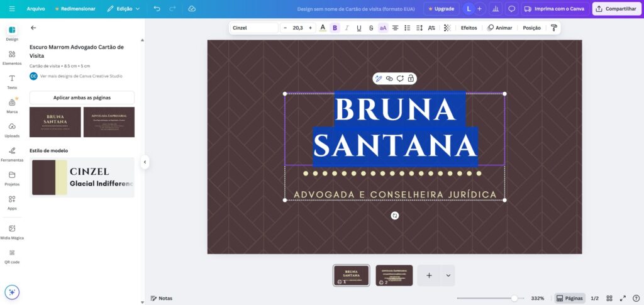
Task: Open the Cinzel font dropdown
Action: click(x=254, y=28)
